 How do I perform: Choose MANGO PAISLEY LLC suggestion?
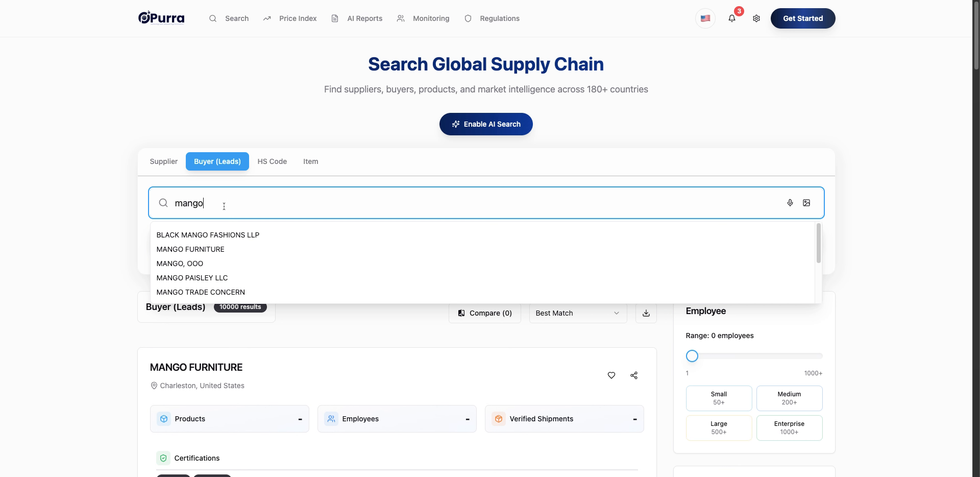(192, 278)
